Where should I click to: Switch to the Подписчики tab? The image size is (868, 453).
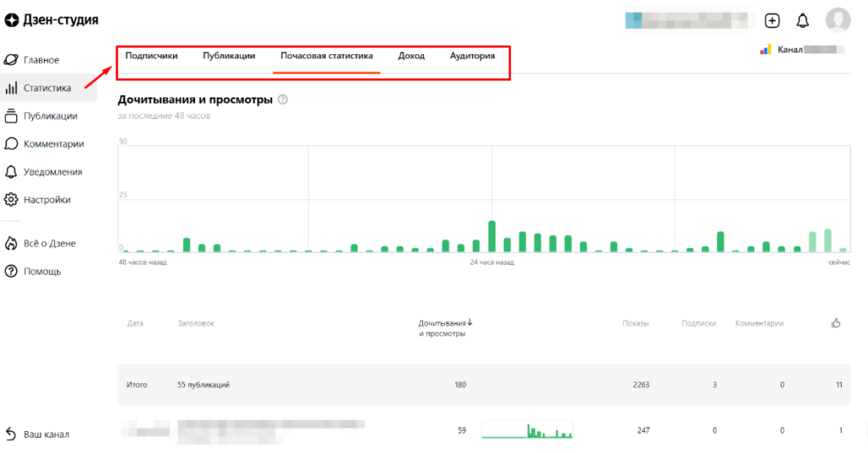(152, 56)
